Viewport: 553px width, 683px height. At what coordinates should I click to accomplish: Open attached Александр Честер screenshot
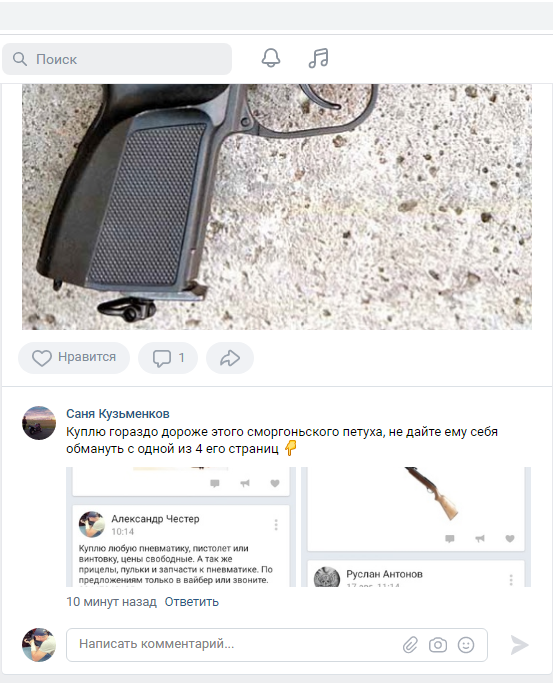click(181, 527)
